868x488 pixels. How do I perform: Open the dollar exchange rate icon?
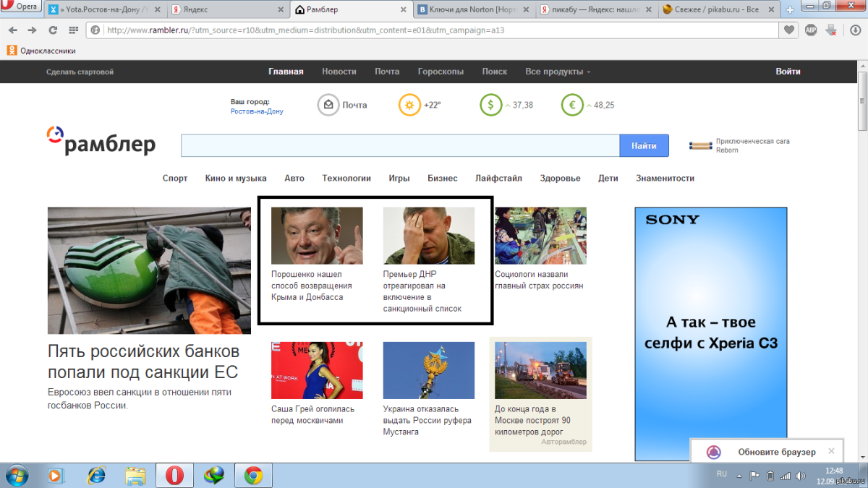[490, 105]
